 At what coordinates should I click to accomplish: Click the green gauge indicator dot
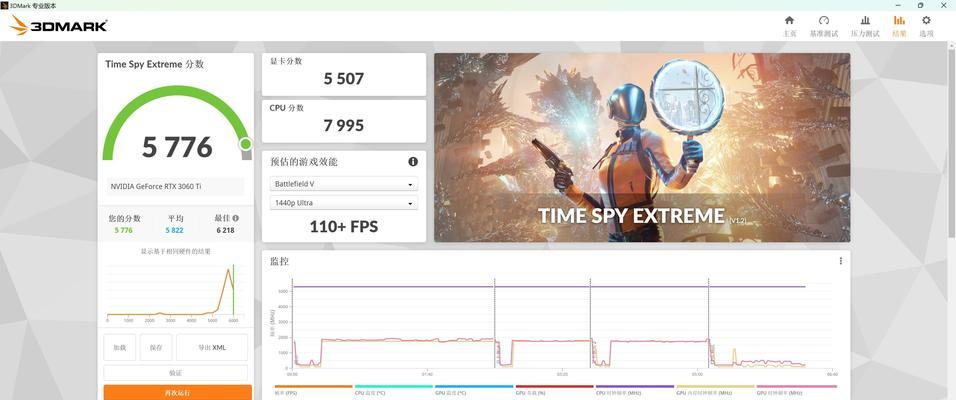(x=245, y=144)
